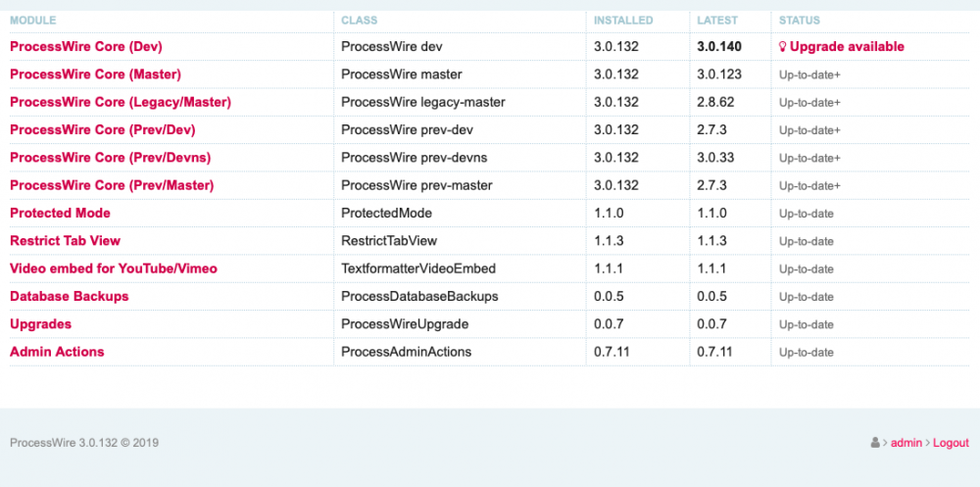This screenshot has width=980, height=487.
Task: Open ProcessWire Core (Prev/Devns) link
Action: [111, 158]
